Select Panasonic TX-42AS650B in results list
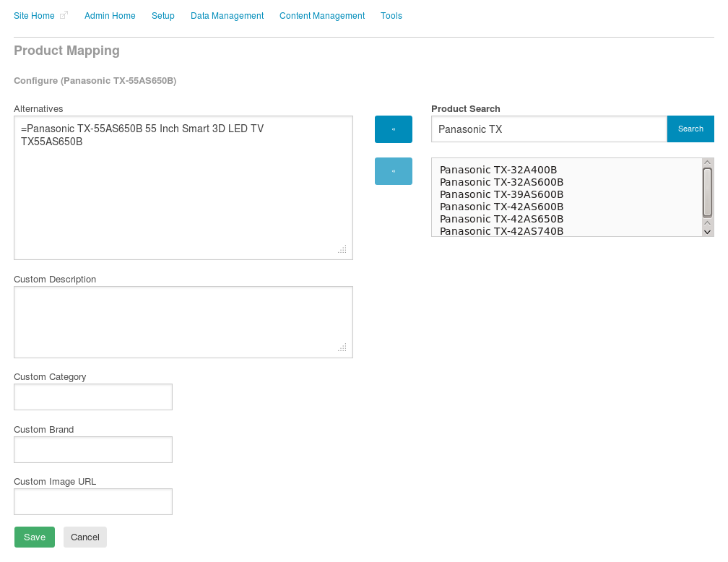Screen dimensions: 728x562 (501, 219)
